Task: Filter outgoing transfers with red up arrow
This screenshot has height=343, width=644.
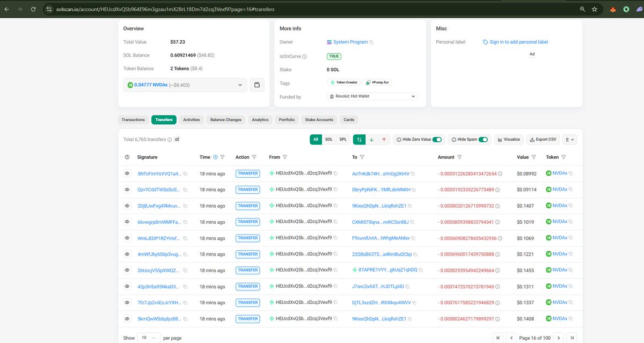Action: point(384,140)
